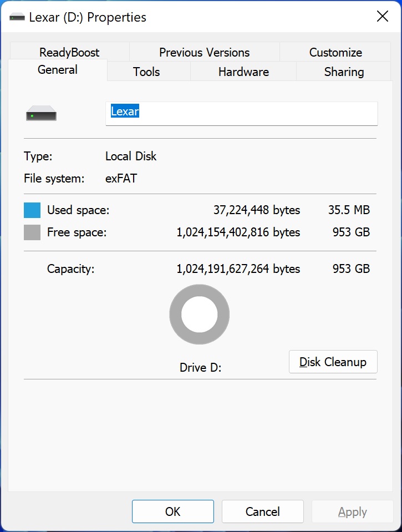Click the drive usage donut chart

[200, 315]
